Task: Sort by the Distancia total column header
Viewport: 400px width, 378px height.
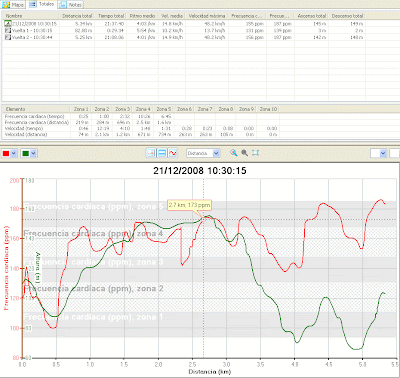Action: click(77, 16)
